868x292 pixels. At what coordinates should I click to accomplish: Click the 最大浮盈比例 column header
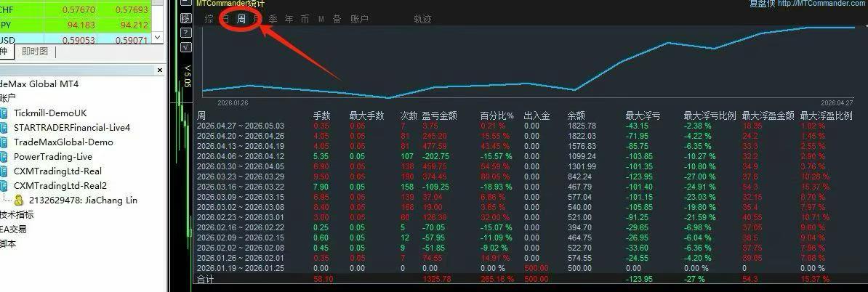click(827, 115)
